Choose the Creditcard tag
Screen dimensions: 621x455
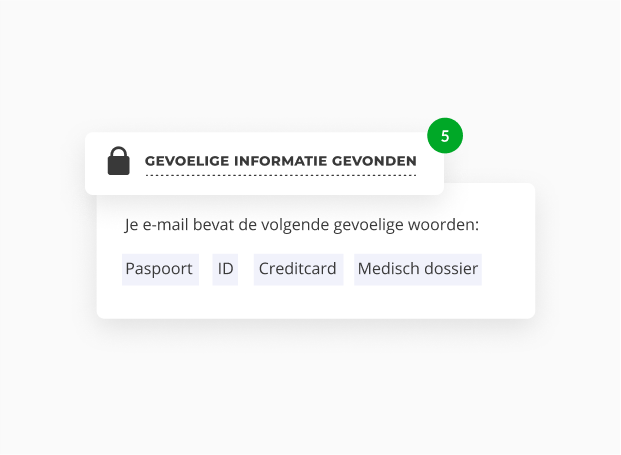[297, 269]
